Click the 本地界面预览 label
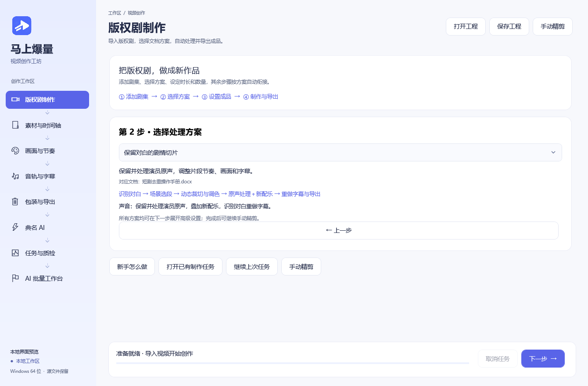The image size is (588, 386). (25, 352)
